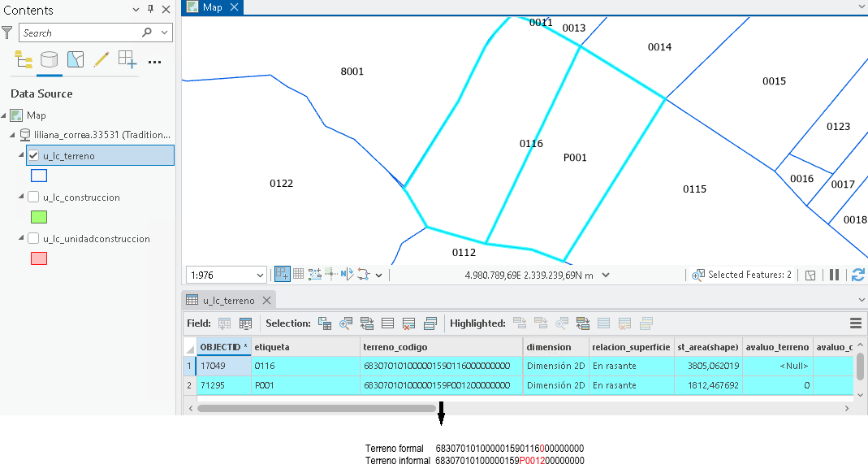Screen dimensions: 868x473
Task: Click the table's horizontal scrollbar thumb
Action: (317, 408)
